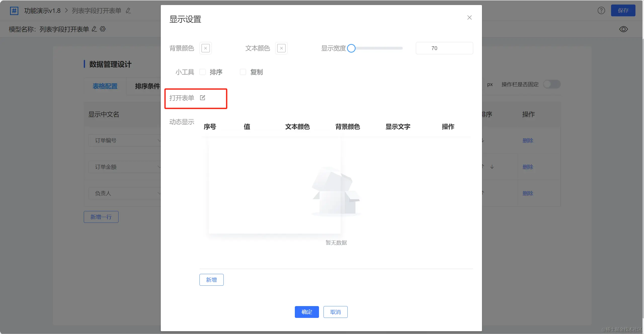This screenshot has width=644, height=334.
Task: Enable the 复制 checkbox
Action: pos(243,72)
